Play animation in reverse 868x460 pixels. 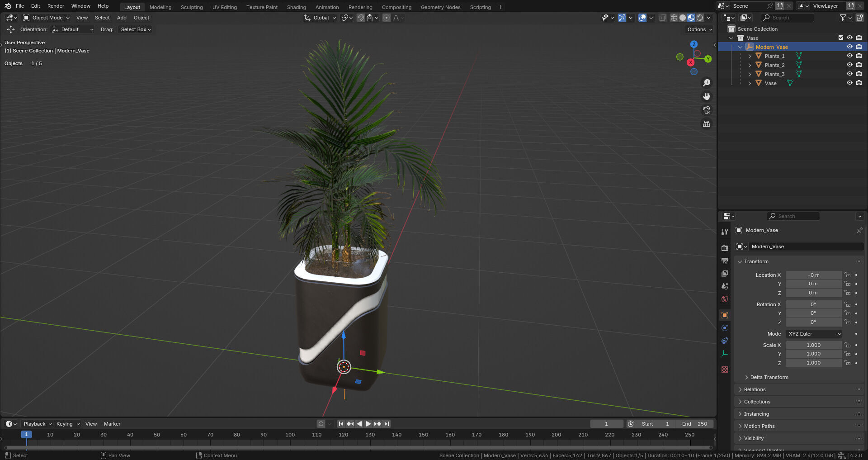[x=359, y=424]
